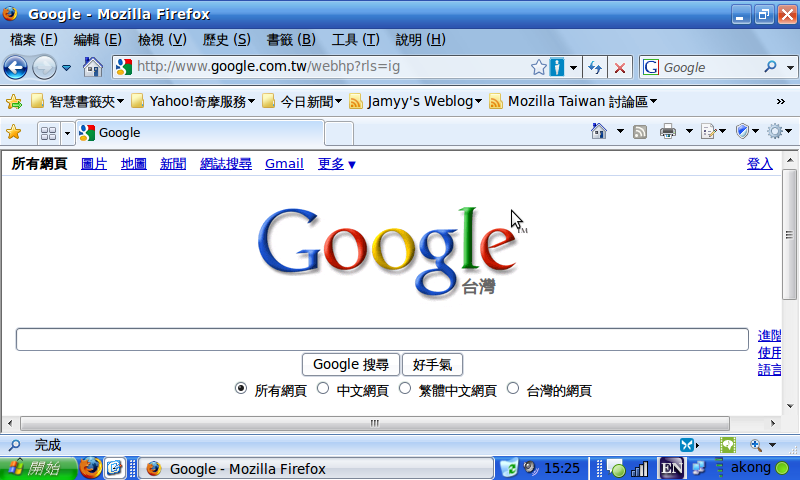Select the Google tab

coord(200,133)
